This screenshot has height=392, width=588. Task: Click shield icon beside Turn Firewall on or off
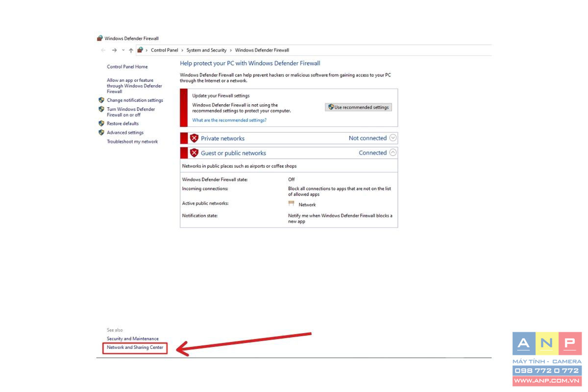click(101, 109)
